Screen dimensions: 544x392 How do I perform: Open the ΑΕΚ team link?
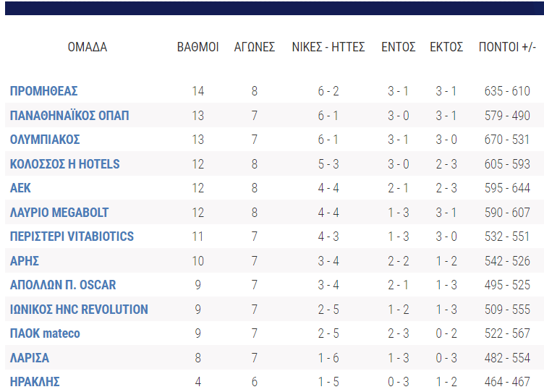[20, 188]
